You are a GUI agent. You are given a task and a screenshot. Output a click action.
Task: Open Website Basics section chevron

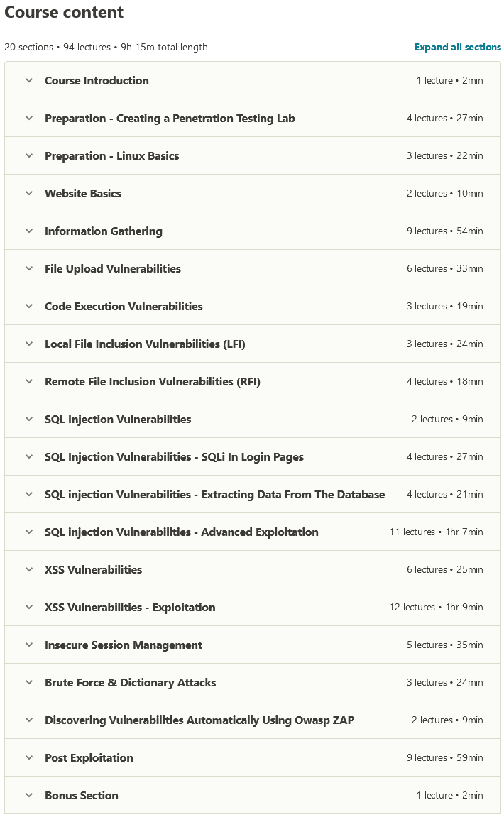tap(29, 193)
